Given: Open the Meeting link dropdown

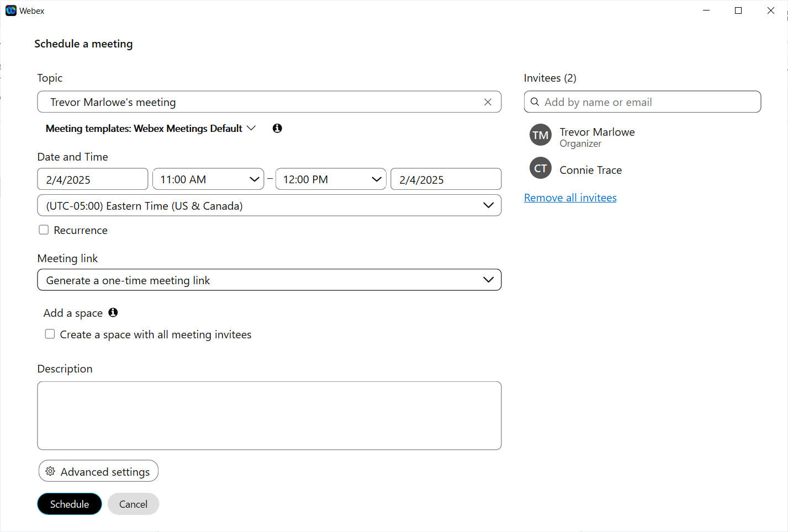Looking at the screenshot, I should pos(269,280).
